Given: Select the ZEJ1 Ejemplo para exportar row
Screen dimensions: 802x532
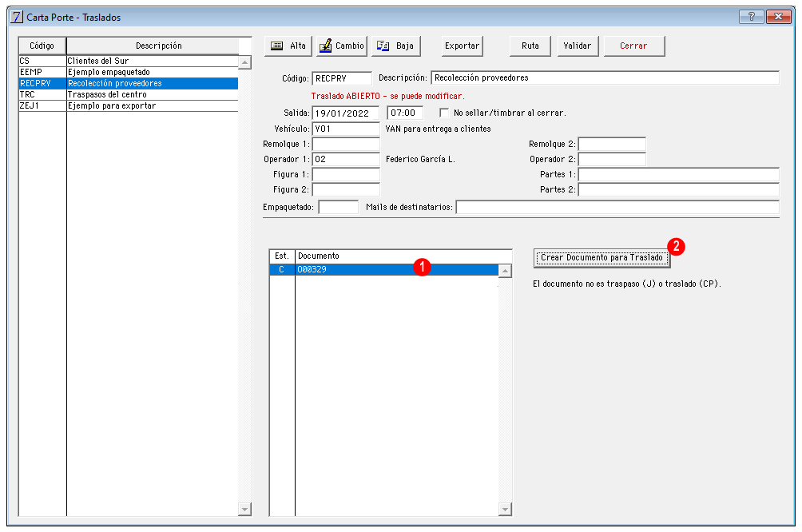Looking at the screenshot, I should coord(129,106).
